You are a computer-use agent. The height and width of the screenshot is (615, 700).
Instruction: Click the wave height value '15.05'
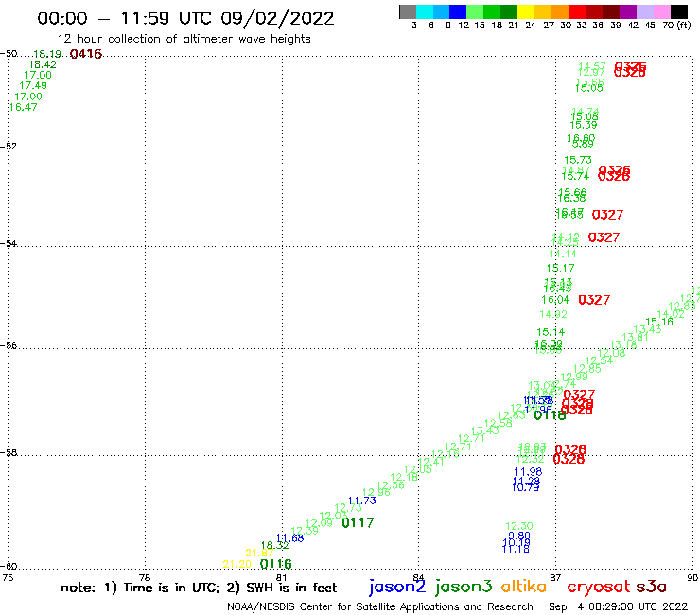click(588, 88)
